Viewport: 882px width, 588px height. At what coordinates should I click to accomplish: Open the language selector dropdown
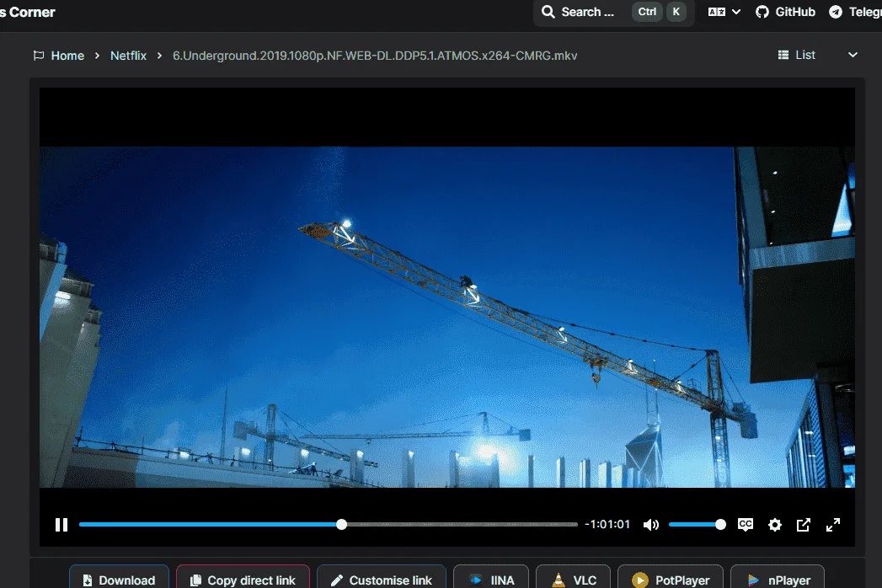[724, 12]
